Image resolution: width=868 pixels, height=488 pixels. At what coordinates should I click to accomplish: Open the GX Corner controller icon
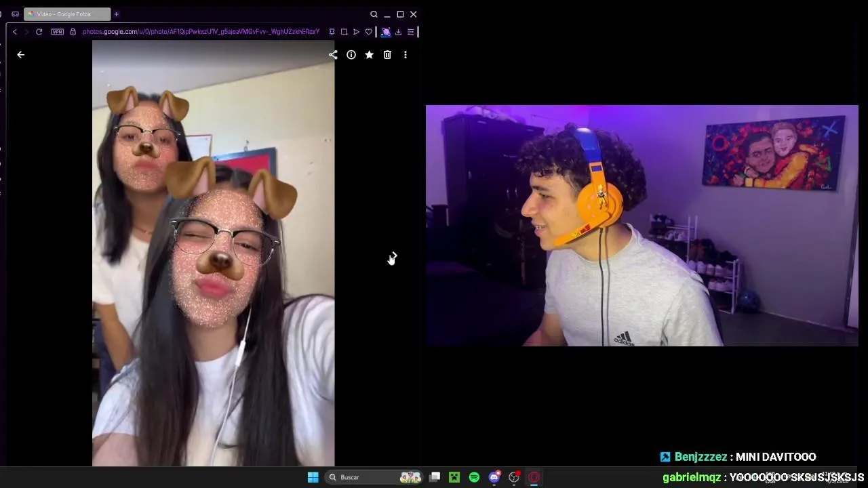pyautogui.click(x=15, y=14)
